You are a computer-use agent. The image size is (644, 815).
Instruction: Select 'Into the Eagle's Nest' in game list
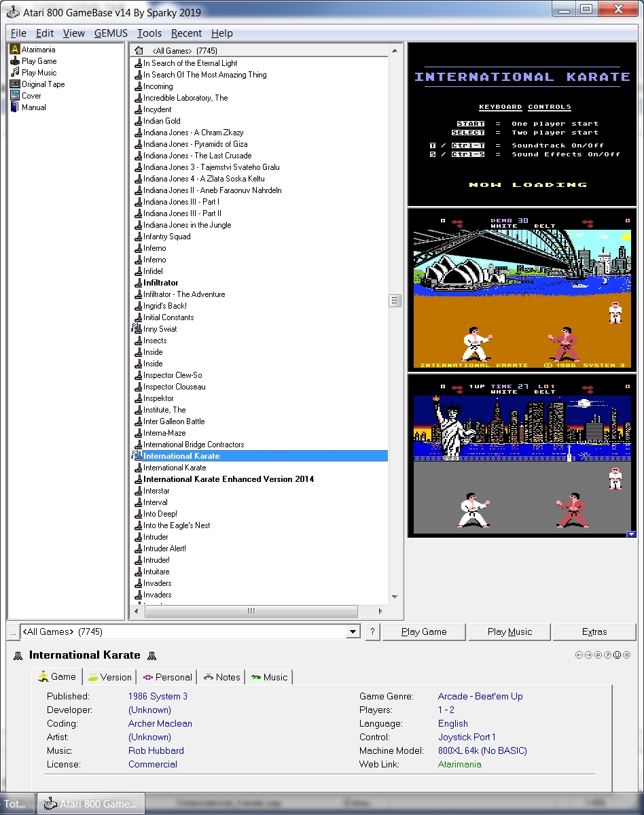177,525
